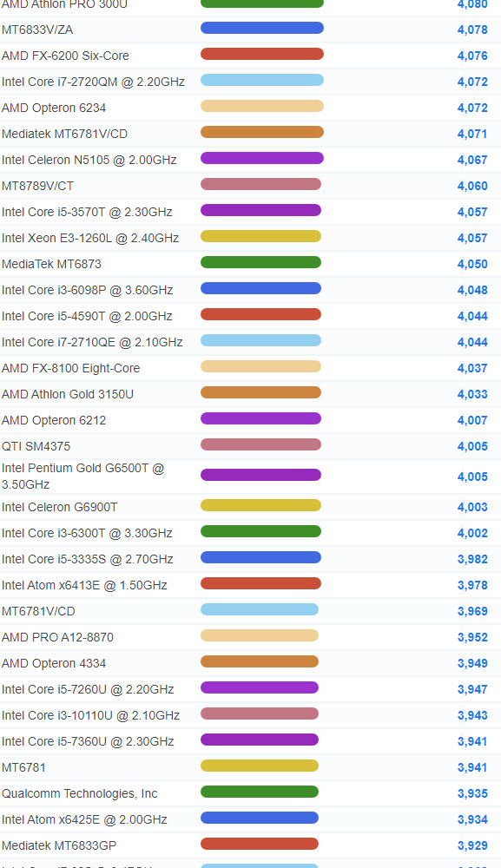Select the MT8789V/CT row name

click(x=37, y=186)
